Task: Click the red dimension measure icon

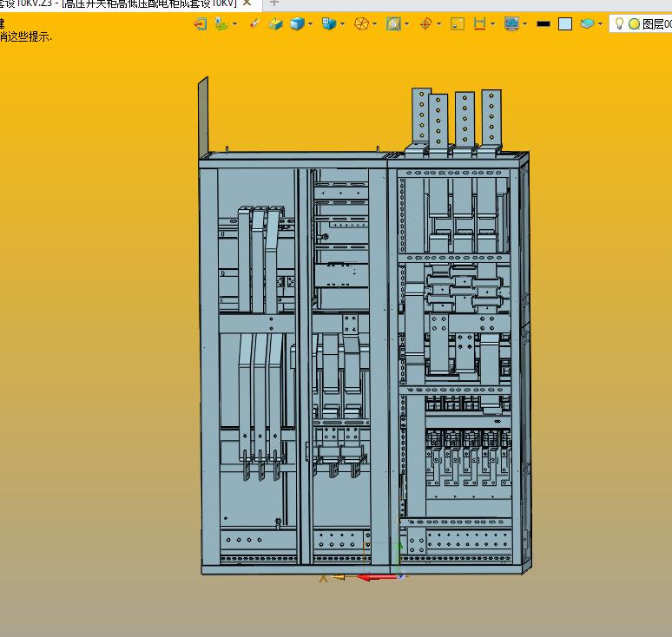Action: 479,24
